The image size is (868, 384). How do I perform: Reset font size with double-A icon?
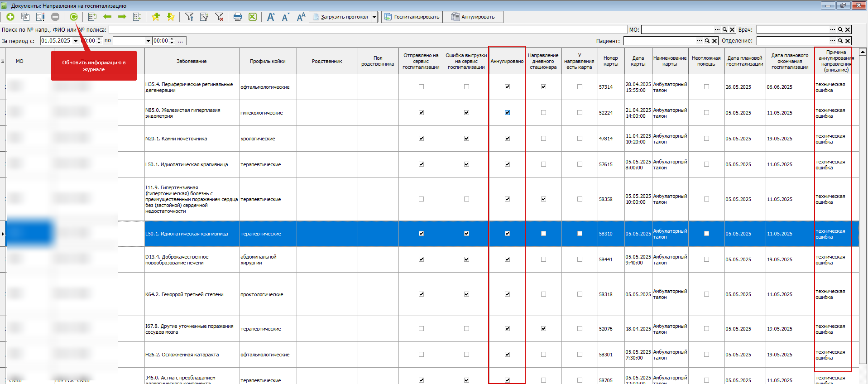coord(301,17)
